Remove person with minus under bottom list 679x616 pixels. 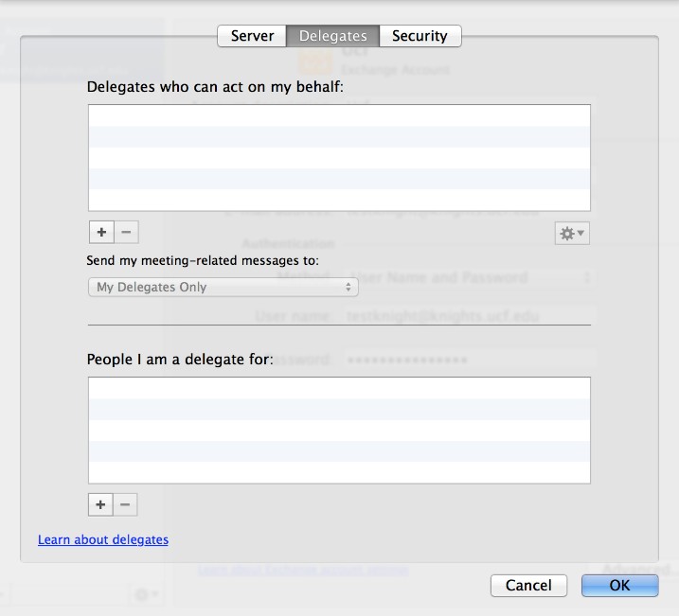pyautogui.click(x=125, y=505)
